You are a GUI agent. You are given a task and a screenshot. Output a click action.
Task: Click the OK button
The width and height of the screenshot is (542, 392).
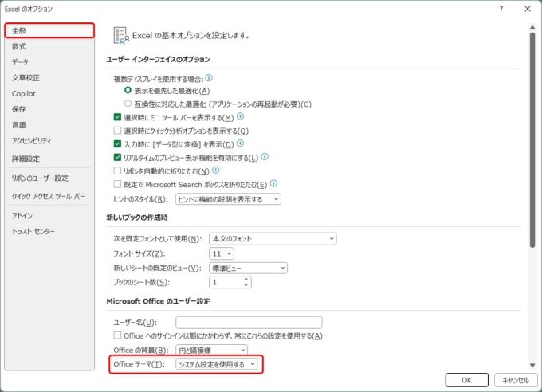(467, 379)
